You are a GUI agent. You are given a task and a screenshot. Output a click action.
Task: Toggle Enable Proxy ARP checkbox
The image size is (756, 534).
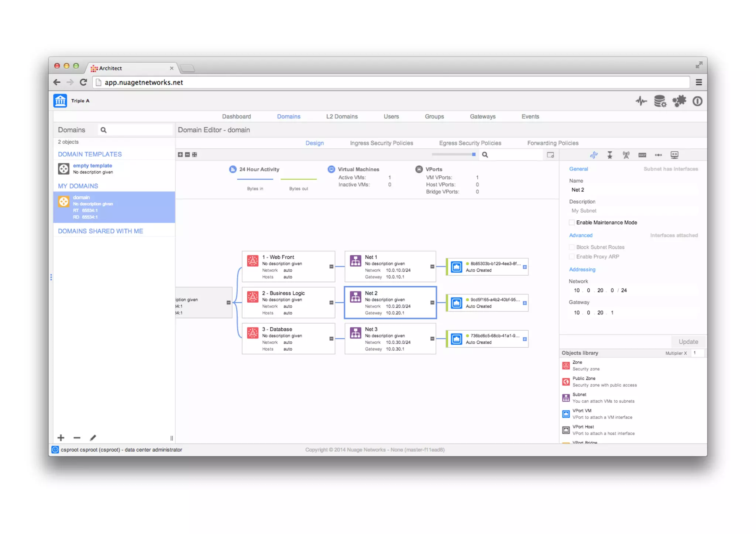[x=572, y=257]
